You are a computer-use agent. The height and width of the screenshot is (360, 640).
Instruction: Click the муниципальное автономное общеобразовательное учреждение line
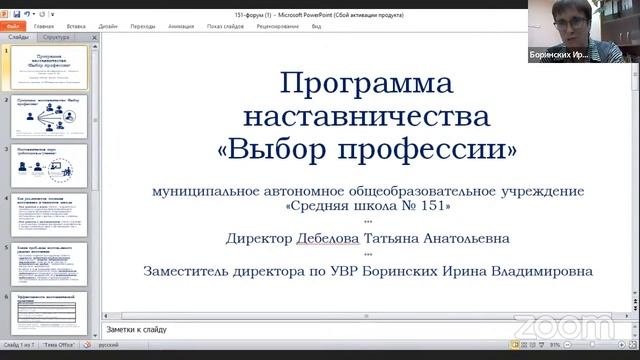click(368, 191)
